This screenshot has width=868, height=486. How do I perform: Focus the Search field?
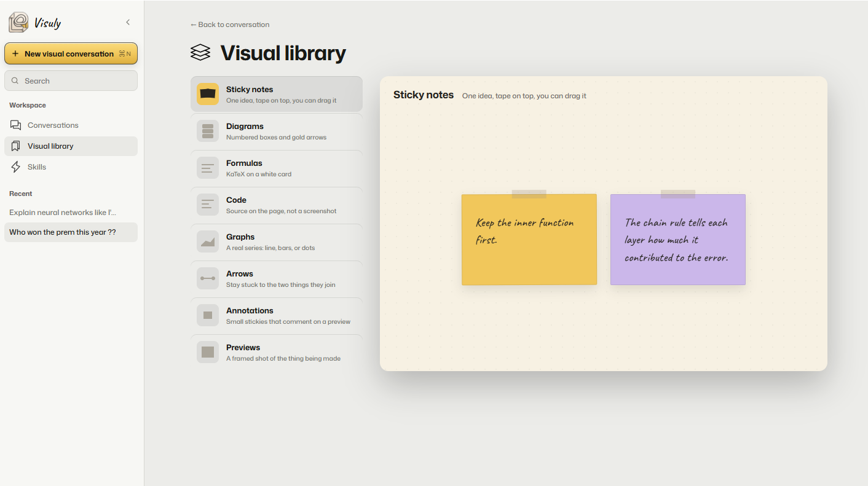[x=71, y=80]
